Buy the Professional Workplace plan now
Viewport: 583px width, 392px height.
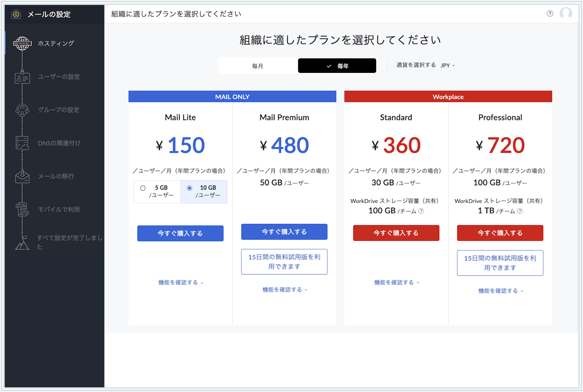(x=500, y=233)
